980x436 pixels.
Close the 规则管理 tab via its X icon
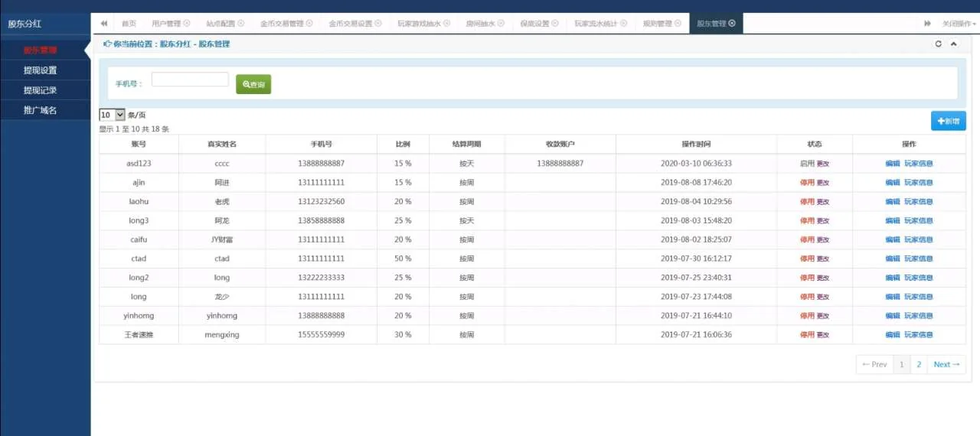[678, 24]
